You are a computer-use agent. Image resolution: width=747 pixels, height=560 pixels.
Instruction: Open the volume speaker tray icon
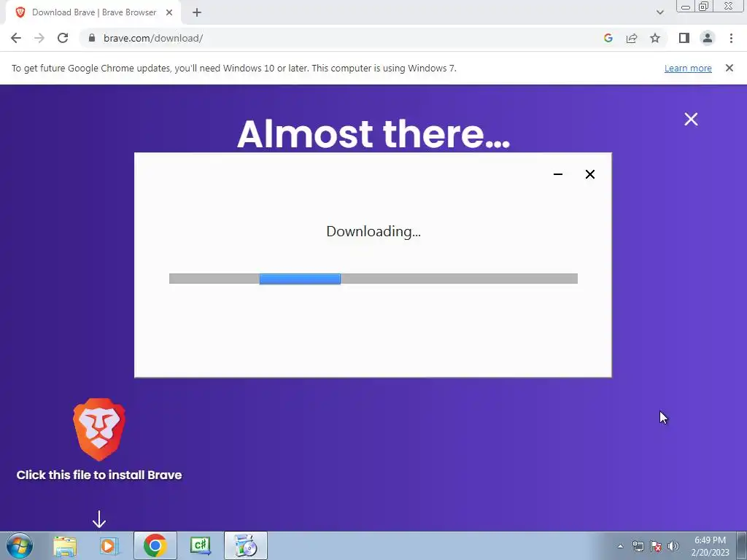(x=673, y=547)
